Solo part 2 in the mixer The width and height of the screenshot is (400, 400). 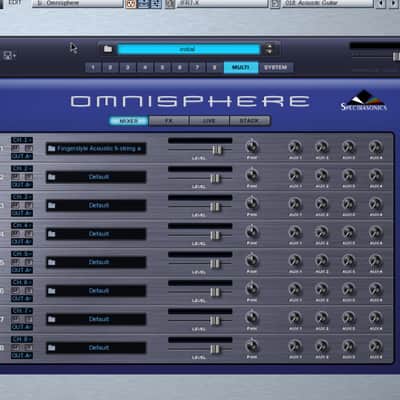point(29,177)
